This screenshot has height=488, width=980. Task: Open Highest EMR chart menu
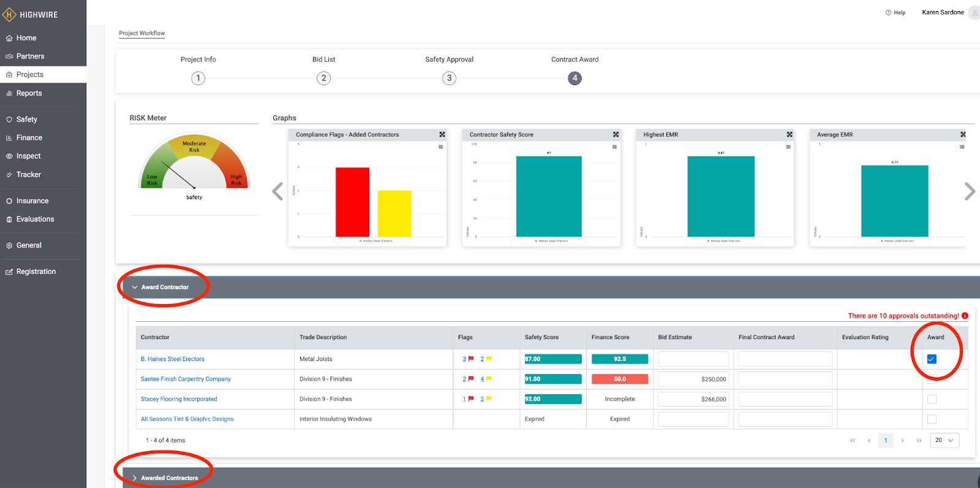point(788,147)
